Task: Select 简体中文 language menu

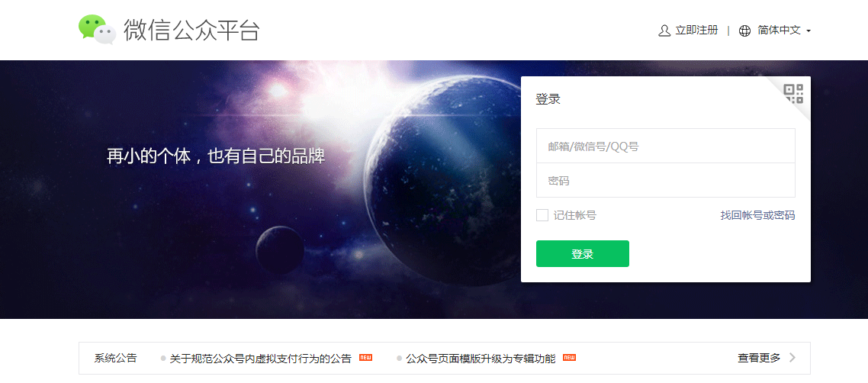Action: 779,31
